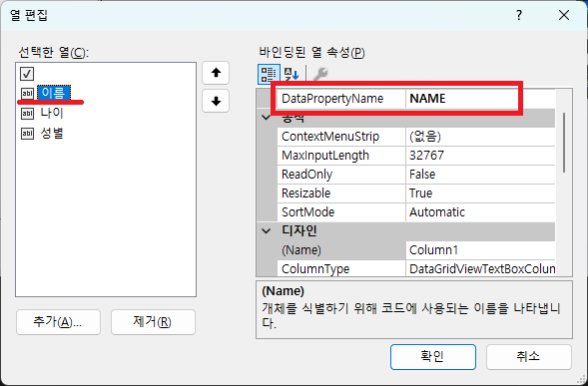
Task: Confirm with the 확인 button
Action: pos(433,357)
